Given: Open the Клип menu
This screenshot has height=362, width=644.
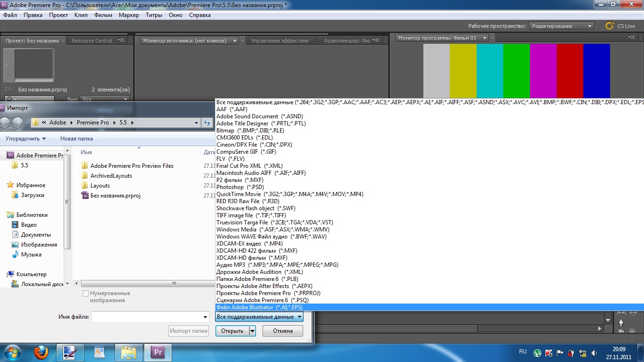Looking at the screenshot, I should pyautogui.click(x=81, y=15).
